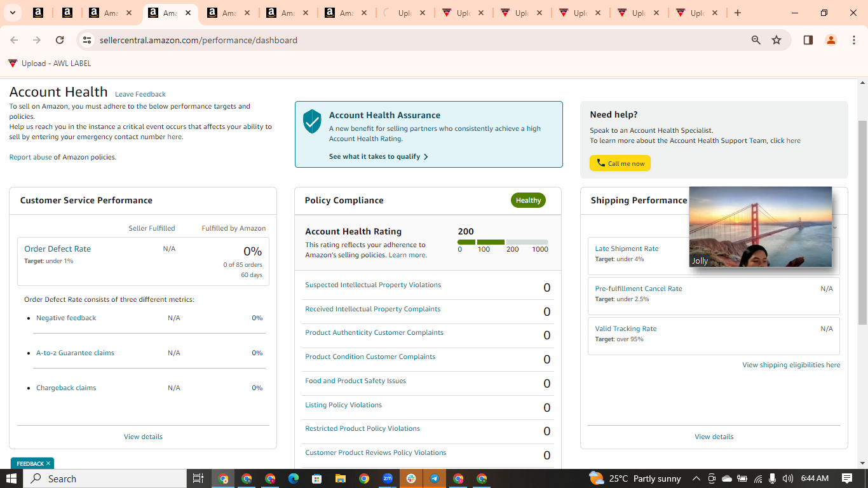View details under Shipping Performance
The image size is (868, 488).
[x=714, y=437]
